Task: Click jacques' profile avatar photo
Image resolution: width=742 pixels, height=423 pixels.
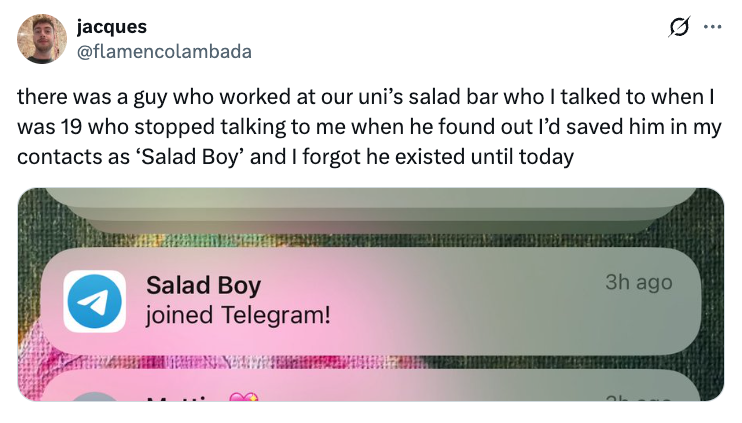Action: tap(42, 39)
